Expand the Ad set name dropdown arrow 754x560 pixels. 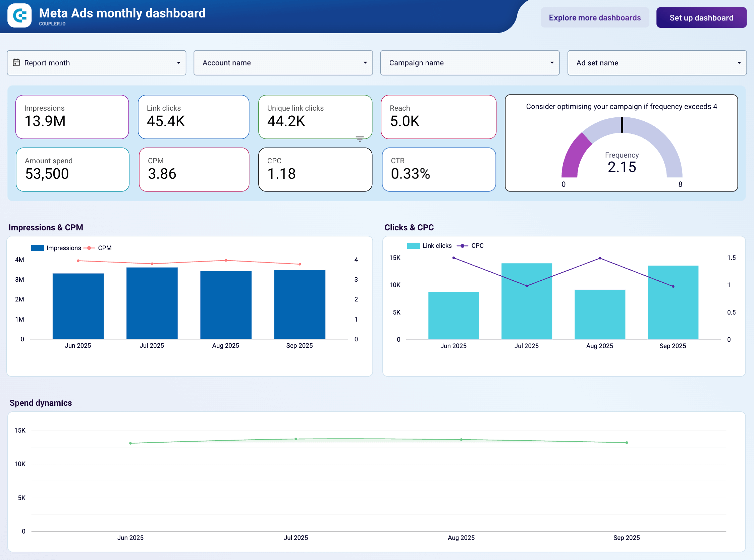coord(739,63)
